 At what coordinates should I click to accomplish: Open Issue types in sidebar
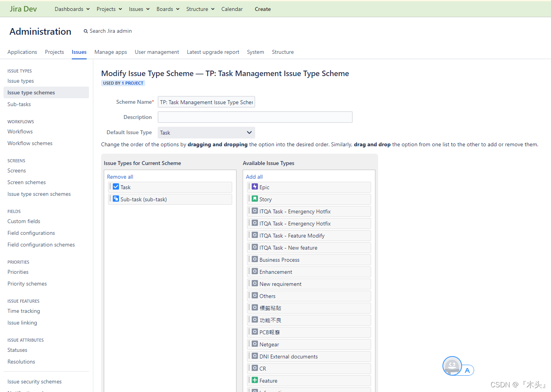click(21, 81)
